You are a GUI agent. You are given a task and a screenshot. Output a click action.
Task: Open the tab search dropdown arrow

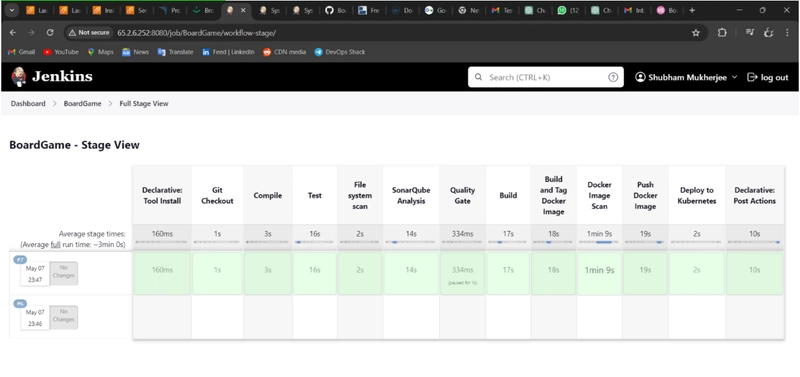[11, 10]
